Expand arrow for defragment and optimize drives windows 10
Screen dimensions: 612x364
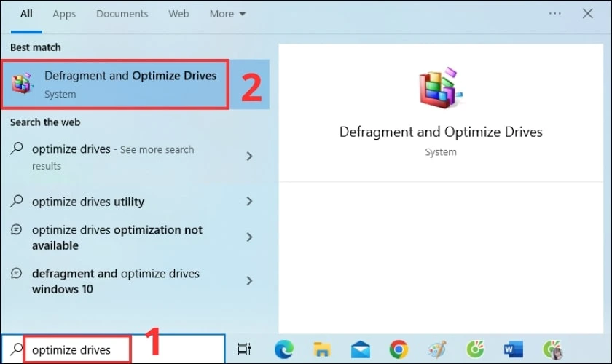click(x=249, y=281)
